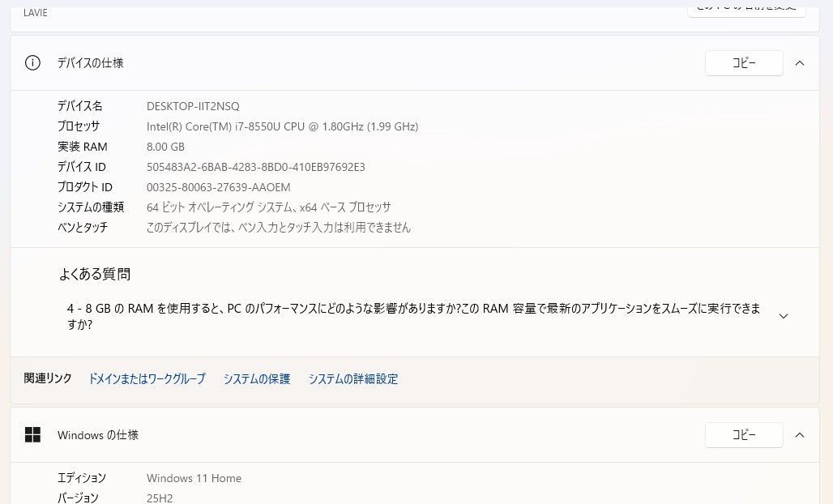The image size is (833, 504).
Task: Select the 25H2 version value
Action: coord(160,498)
